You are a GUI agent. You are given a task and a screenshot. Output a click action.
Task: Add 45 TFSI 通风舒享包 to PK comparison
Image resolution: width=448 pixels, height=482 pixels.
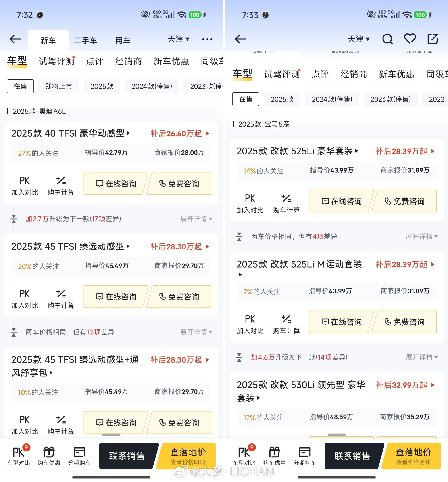click(x=25, y=425)
